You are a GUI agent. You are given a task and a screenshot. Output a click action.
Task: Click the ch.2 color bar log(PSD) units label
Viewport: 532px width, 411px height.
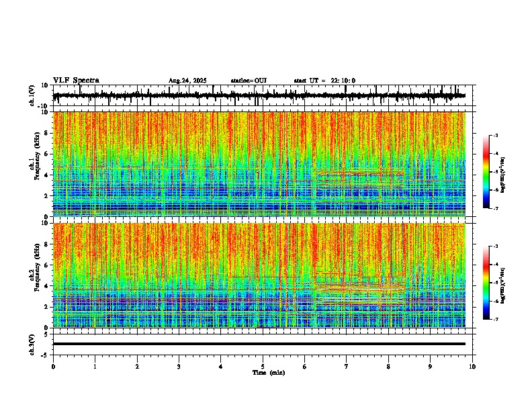(x=503, y=285)
